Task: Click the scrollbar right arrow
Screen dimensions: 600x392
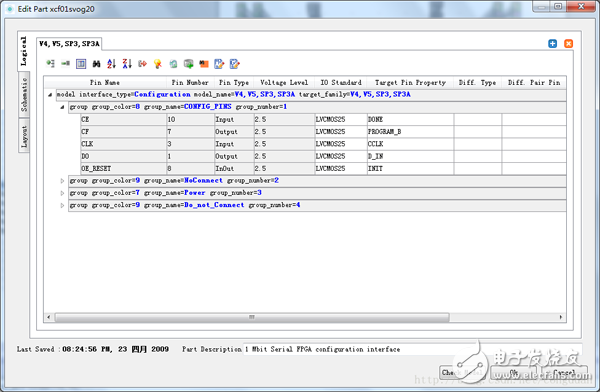Action: (561, 317)
